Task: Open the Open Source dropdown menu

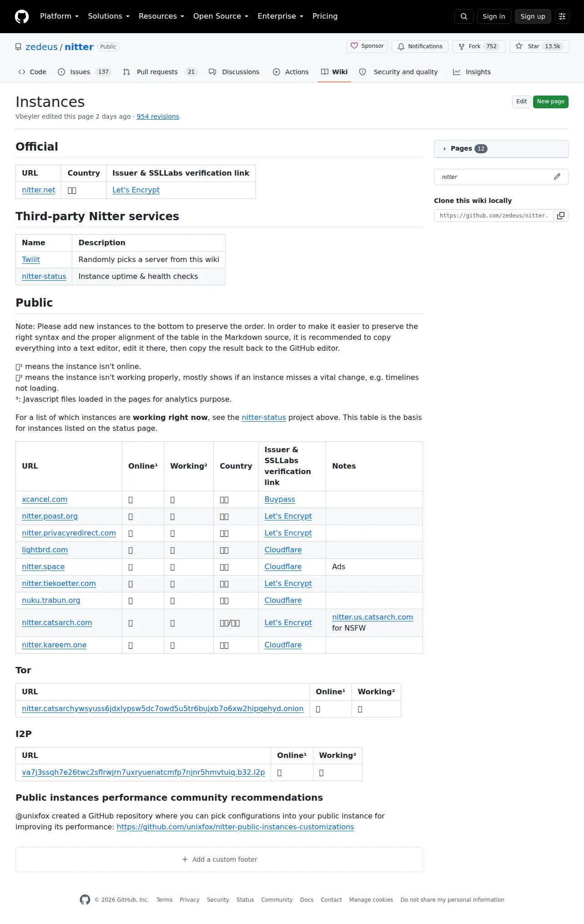Action: tap(221, 16)
